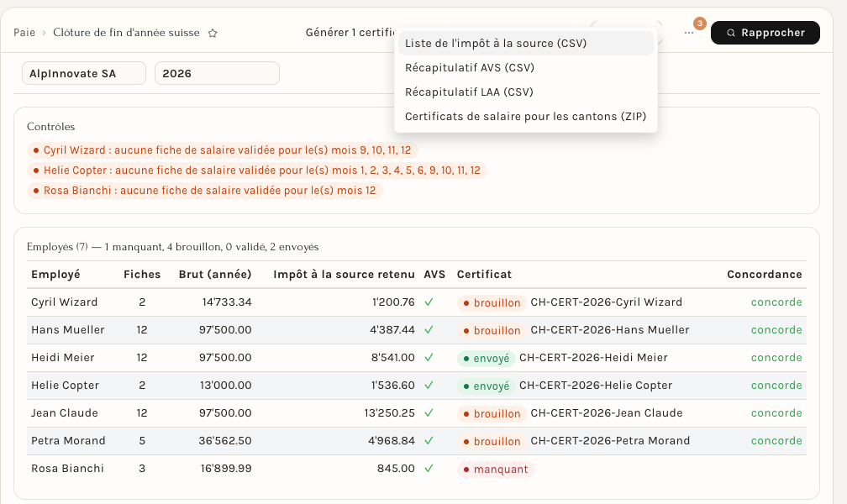Click the Cyril Wizard missing payslip warning
The width and height of the screenshot is (847, 504).
coord(223,150)
